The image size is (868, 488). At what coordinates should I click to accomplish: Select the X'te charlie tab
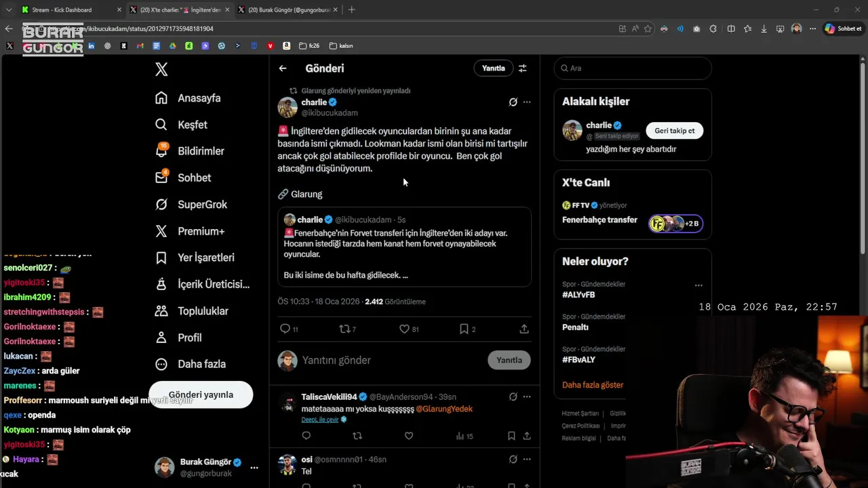[x=179, y=9]
